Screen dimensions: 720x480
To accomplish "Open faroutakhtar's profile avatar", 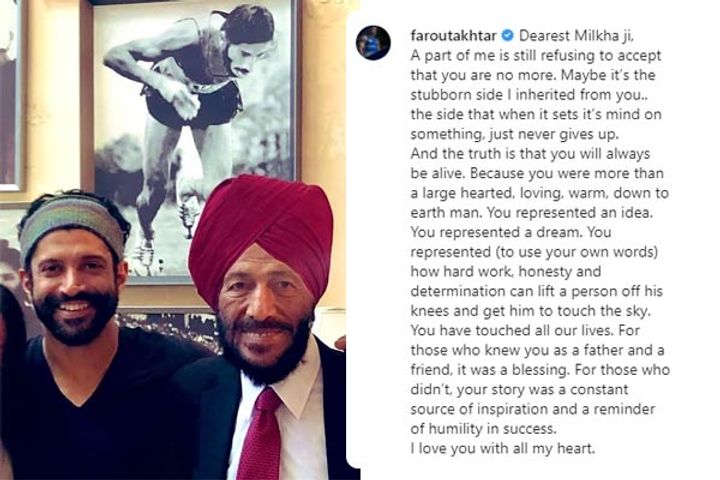I will tap(373, 43).
